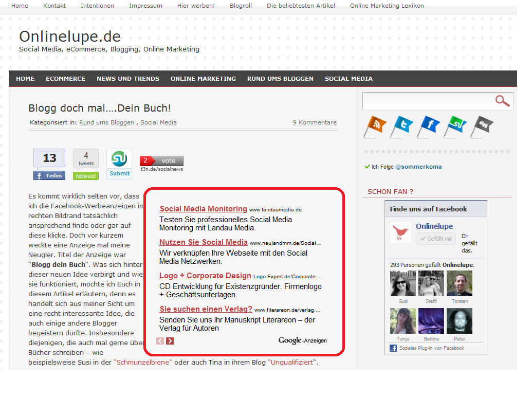Open the Online Marketing Lexikon page
The width and height of the screenshot is (532, 396).
[x=387, y=6]
